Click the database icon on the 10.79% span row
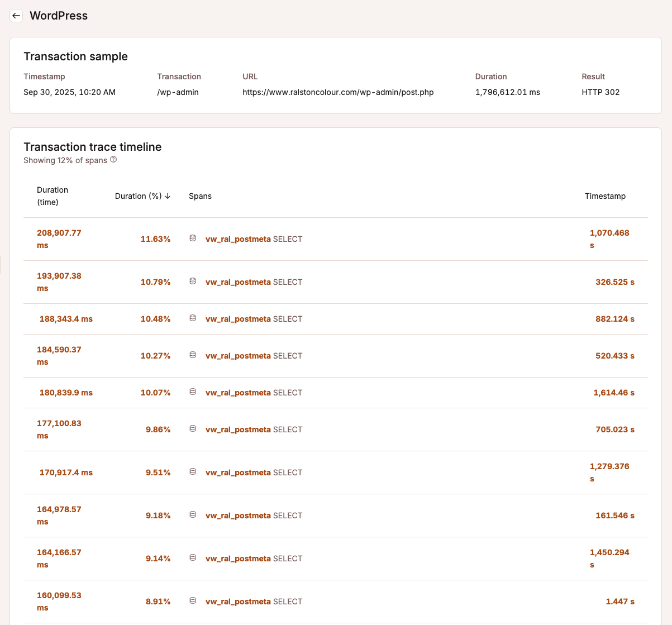This screenshot has width=672, height=625. 193,282
